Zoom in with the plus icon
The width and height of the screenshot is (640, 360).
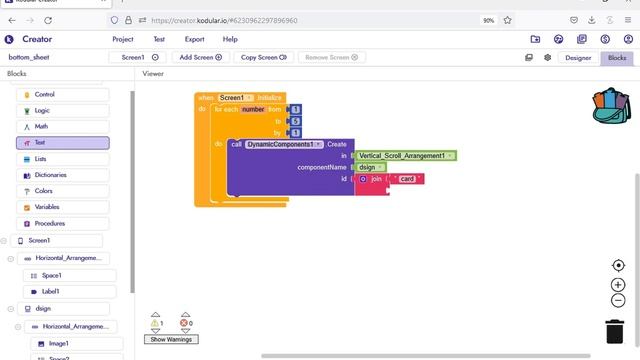tap(618, 284)
